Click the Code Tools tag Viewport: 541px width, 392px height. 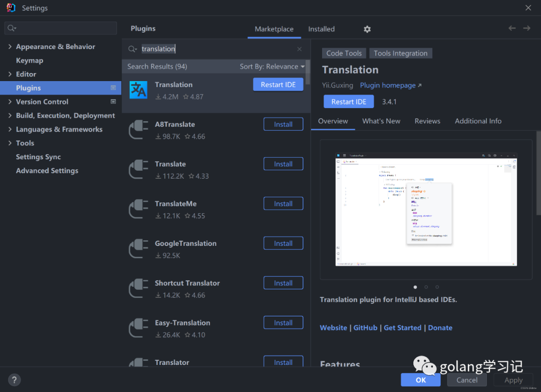coord(344,53)
